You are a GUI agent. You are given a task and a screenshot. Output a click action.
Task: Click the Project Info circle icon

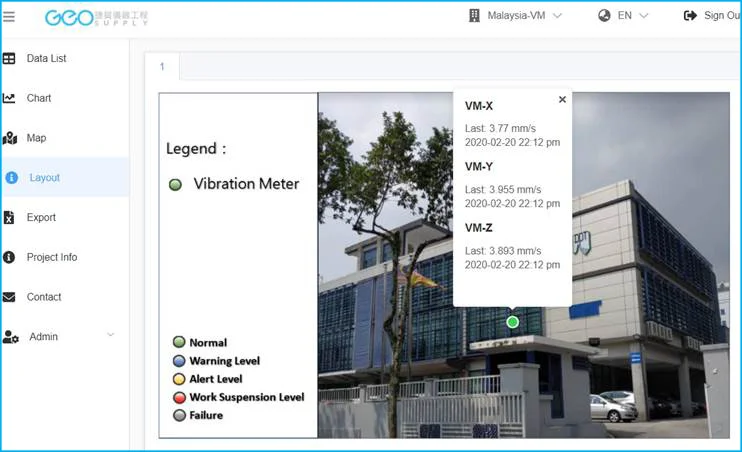(x=9, y=257)
